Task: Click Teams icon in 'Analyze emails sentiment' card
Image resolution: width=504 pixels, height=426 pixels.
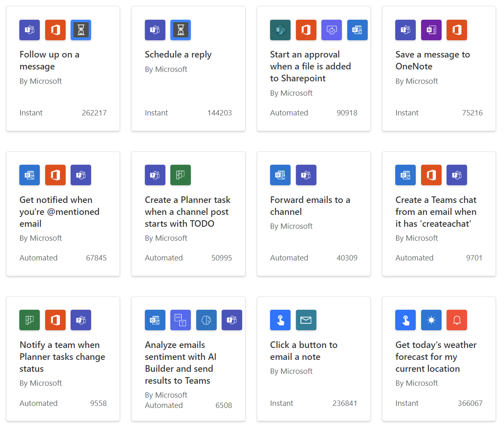Action: (x=232, y=320)
